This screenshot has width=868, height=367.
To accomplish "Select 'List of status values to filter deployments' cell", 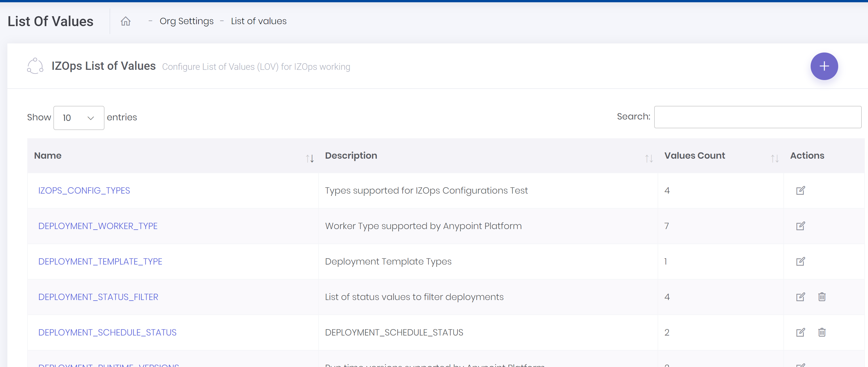I will click(414, 297).
